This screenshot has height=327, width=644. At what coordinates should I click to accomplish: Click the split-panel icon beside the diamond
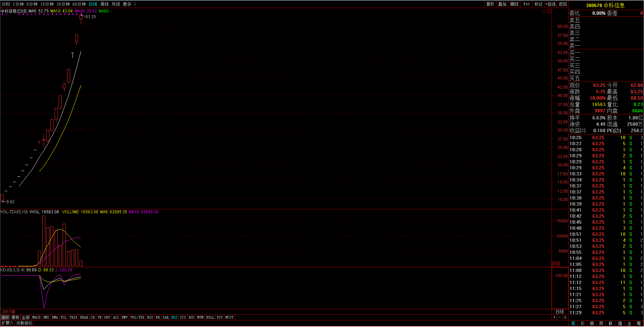[549, 11]
